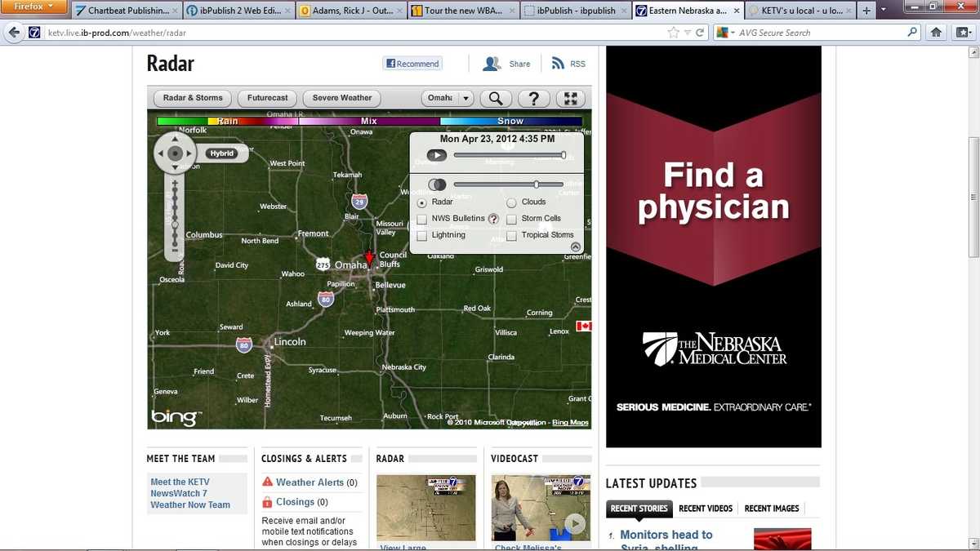980x551 pixels.
Task: Check the Storm Cells overlay
Action: click(510, 219)
